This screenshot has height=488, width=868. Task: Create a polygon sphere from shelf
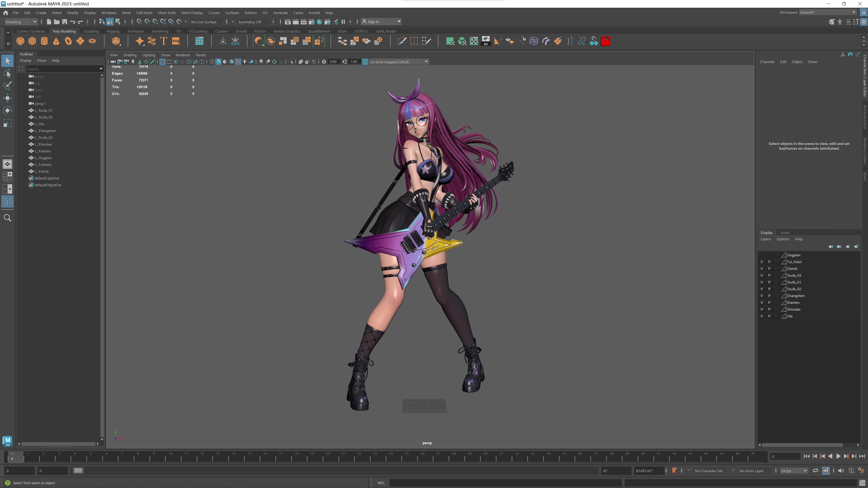pos(20,41)
